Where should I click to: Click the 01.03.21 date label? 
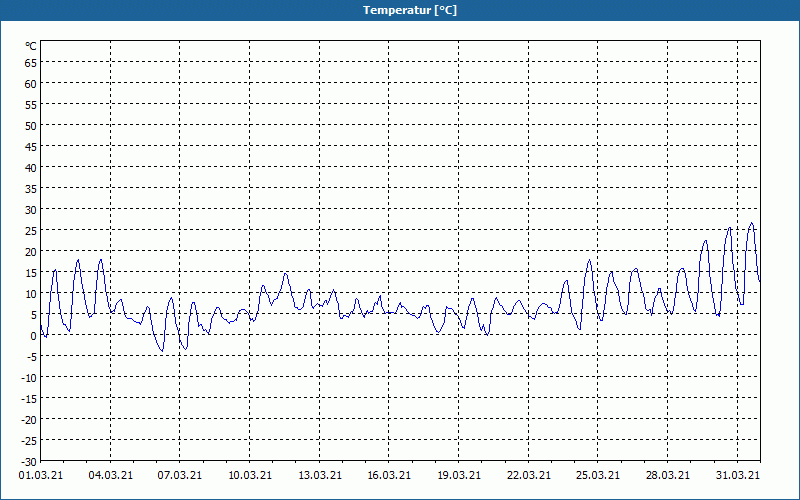(41, 475)
